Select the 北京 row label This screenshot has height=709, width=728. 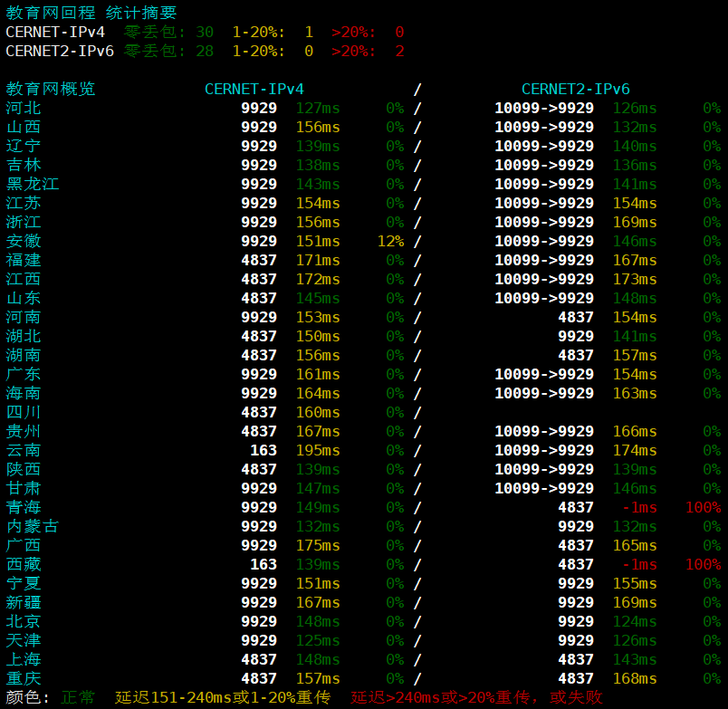point(24,622)
